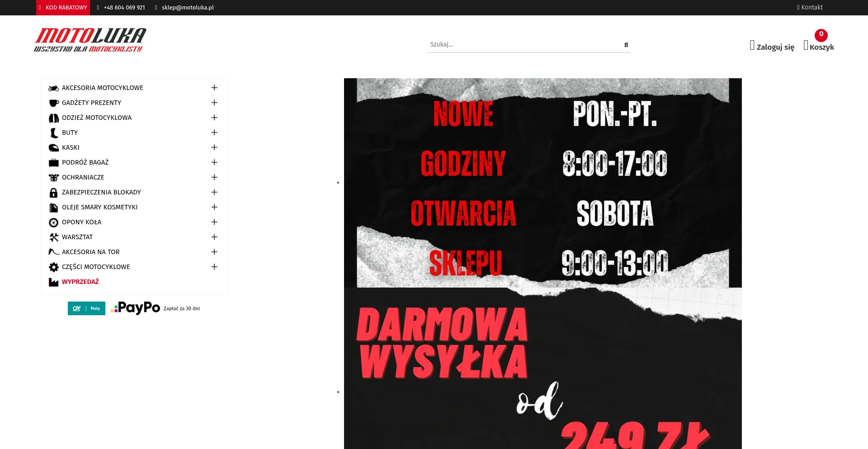
Task: Click the tire icon beside OPONY KOŁA
Action: click(53, 222)
